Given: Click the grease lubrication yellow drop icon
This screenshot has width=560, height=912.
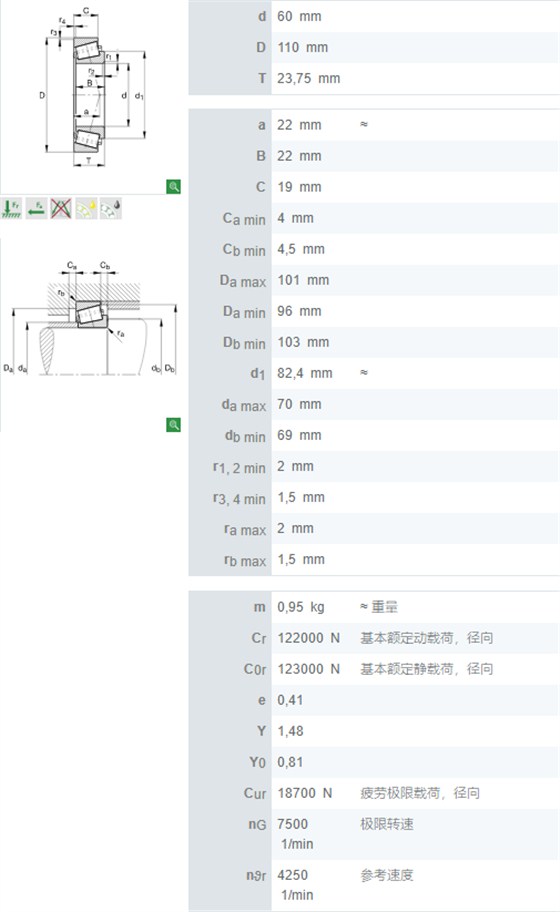Looking at the screenshot, I should coord(86,208).
